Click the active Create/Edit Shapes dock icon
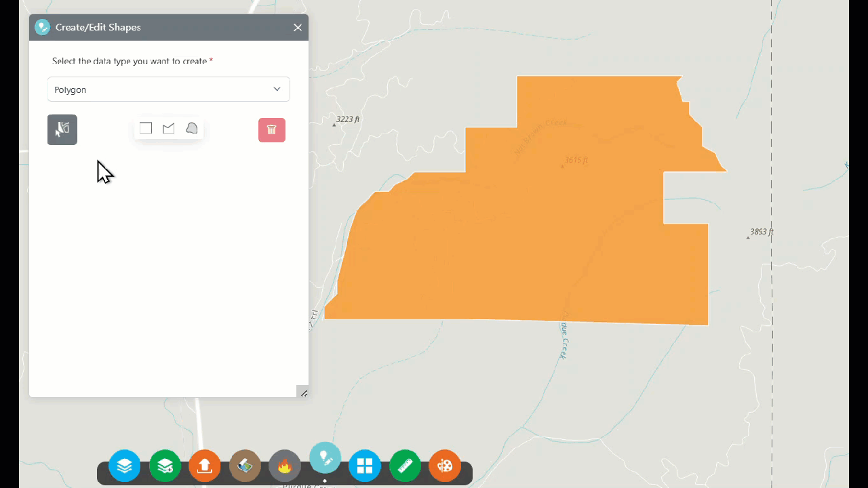This screenshot has height=488, width=868. [x=325, y=458]
